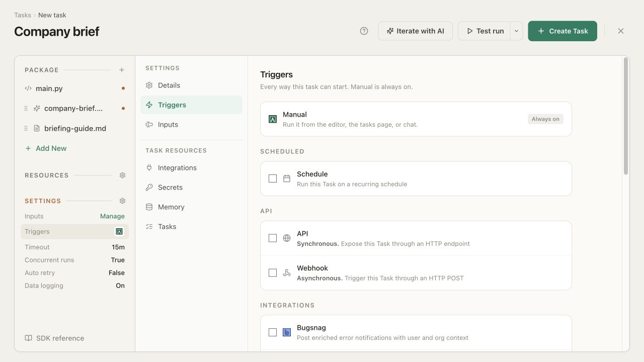Click the Bugsnag logo icon
Screen dimensions: 644x362
pyautogui.click(x=287, y=332)
